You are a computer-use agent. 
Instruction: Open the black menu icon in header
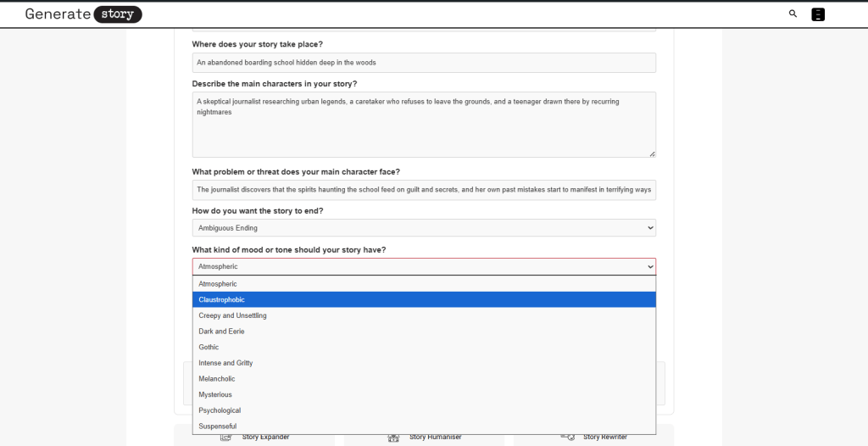[817, 14]
